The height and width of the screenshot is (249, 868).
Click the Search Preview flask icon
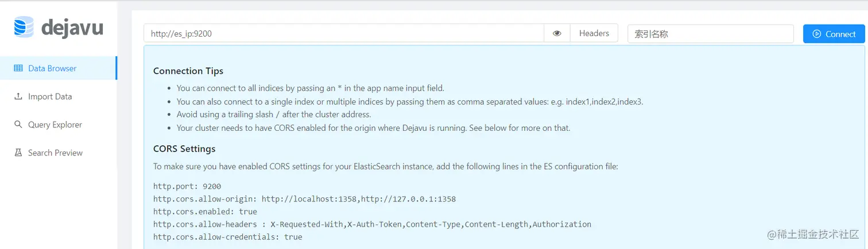(18, 153)
